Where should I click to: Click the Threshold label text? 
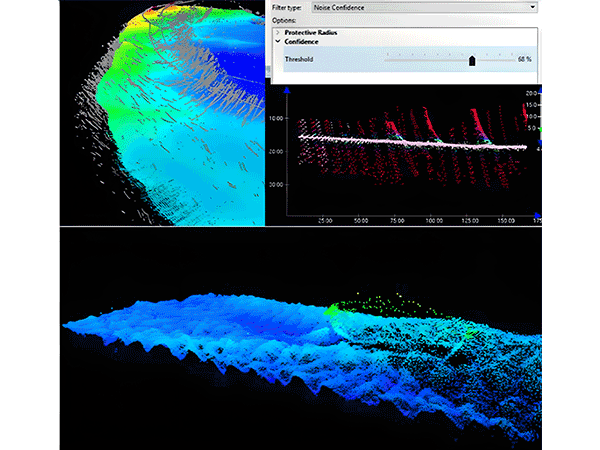click(x=301, y=60)
